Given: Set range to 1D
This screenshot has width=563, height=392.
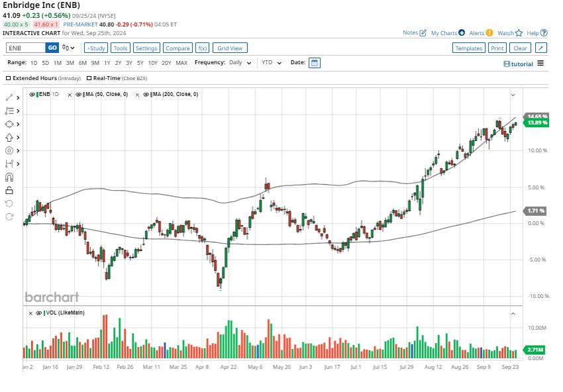Looking at the screenshot, I should pyautogui.click(x=34, y=63).
